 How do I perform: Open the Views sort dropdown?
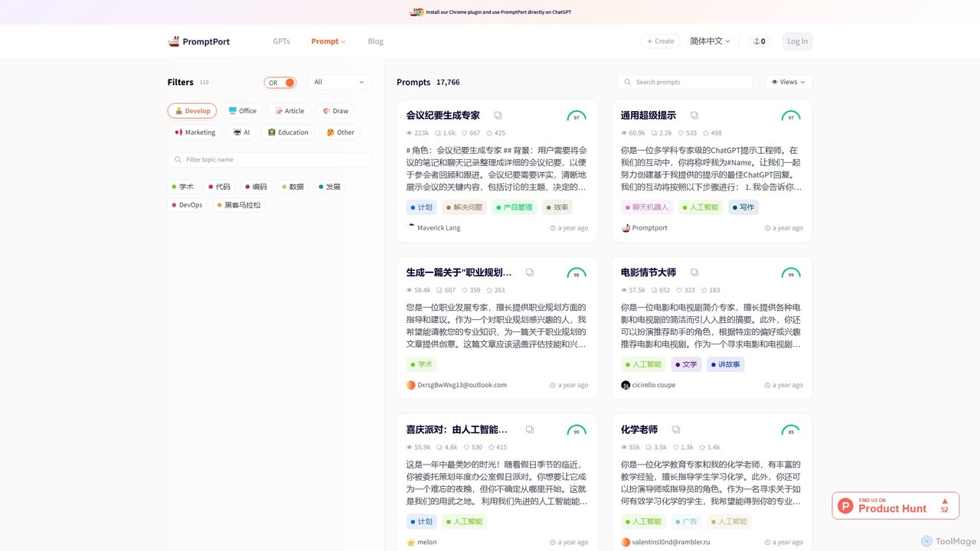pos(789,82)
